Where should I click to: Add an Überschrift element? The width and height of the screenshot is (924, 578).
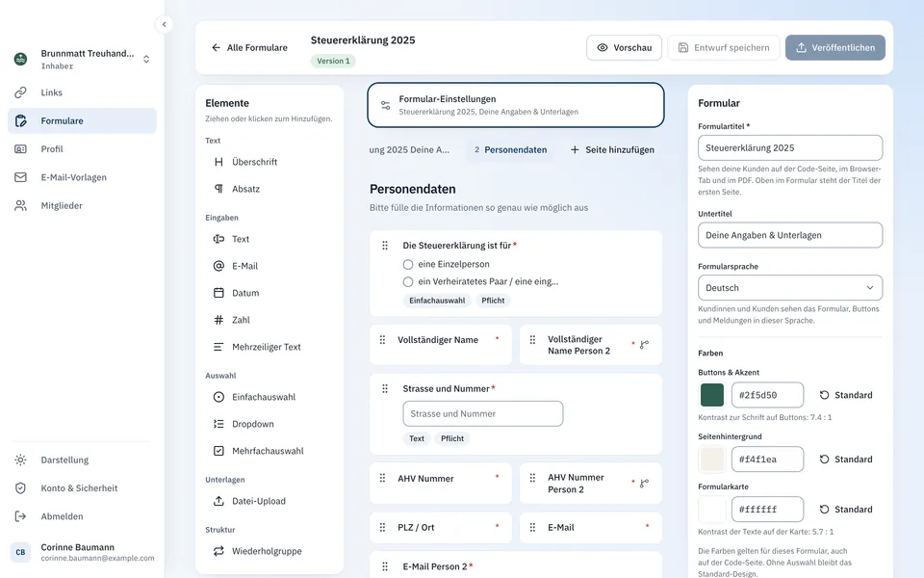click(x=269, y=162)
